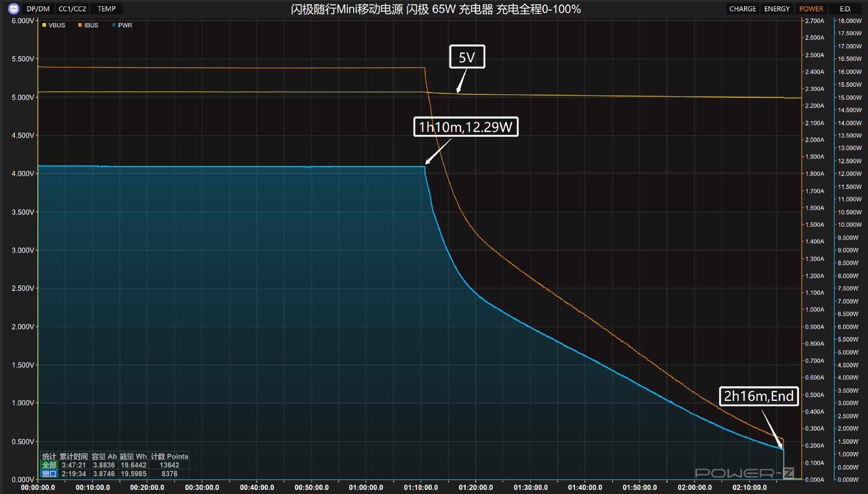The image size is (868, 494).
Task: Click window time value 2:19:34
Action: [x=74, y=474]
